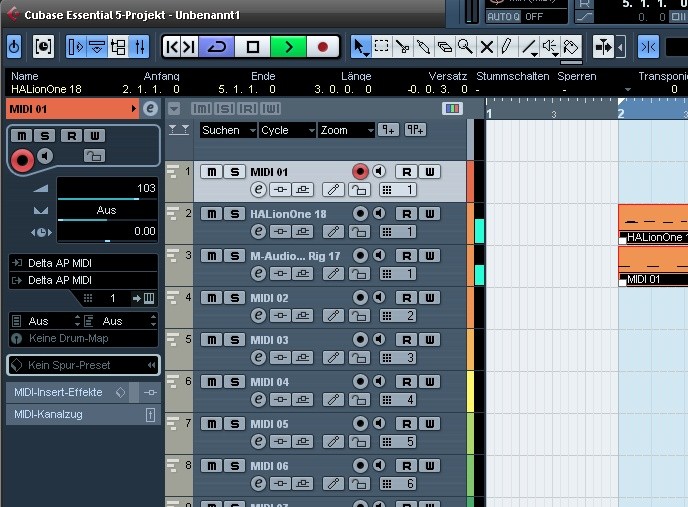
Task: Select the Mute X tool
Action: (487, 47)
